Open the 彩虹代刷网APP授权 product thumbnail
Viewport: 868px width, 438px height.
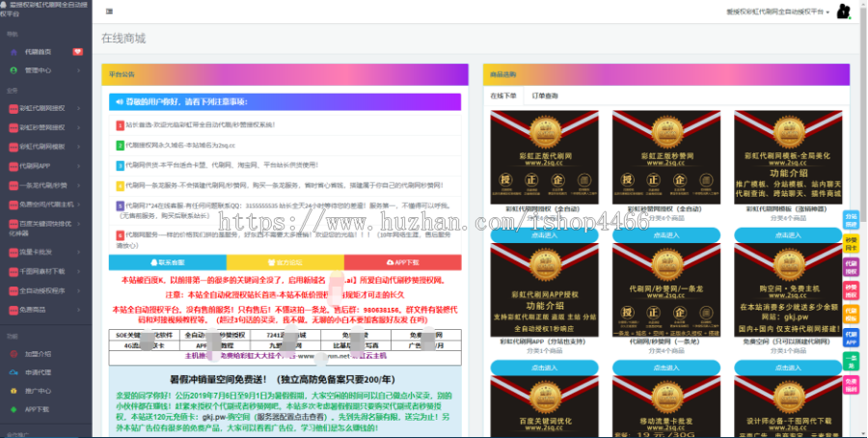[x=544, y=290]
